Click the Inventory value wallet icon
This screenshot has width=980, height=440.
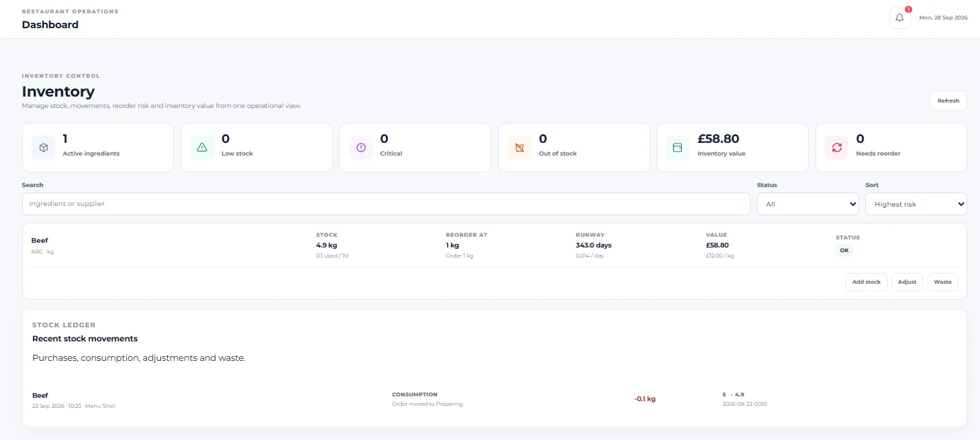(x=678, y=148)
